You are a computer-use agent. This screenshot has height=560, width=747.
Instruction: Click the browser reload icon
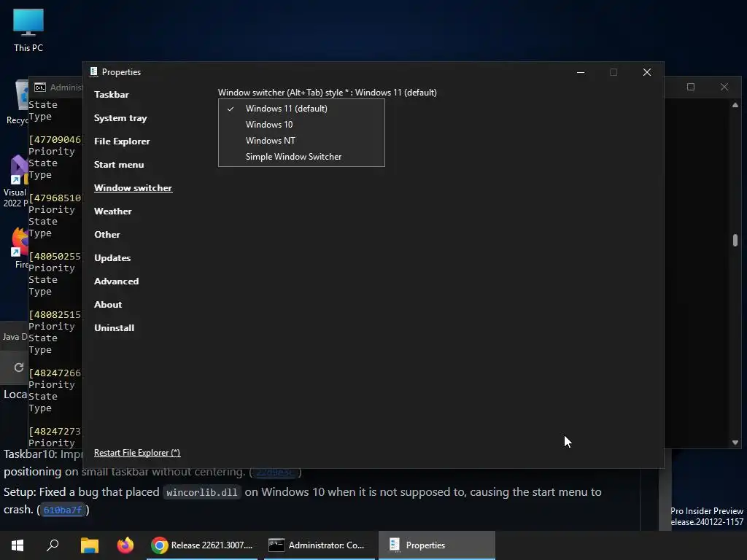click(19, 367)
